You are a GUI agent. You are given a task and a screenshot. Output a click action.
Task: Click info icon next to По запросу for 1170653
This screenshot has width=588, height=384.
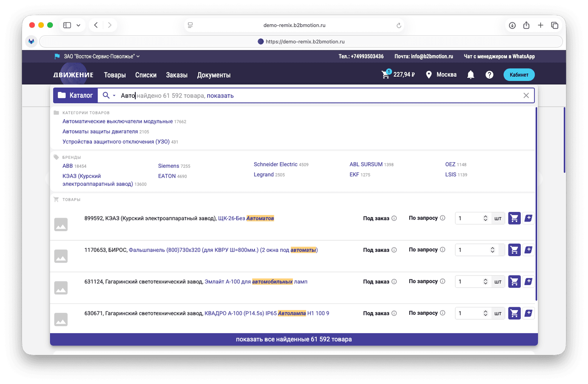[x=443, y=249]
